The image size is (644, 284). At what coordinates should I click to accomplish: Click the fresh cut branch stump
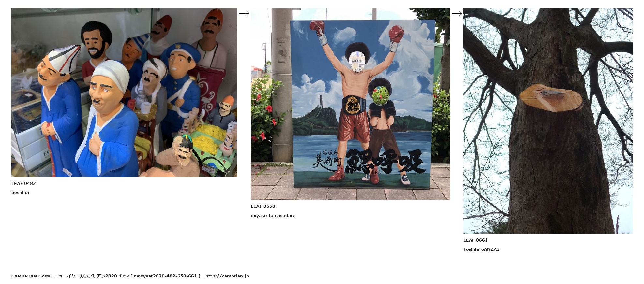[551, 98]
